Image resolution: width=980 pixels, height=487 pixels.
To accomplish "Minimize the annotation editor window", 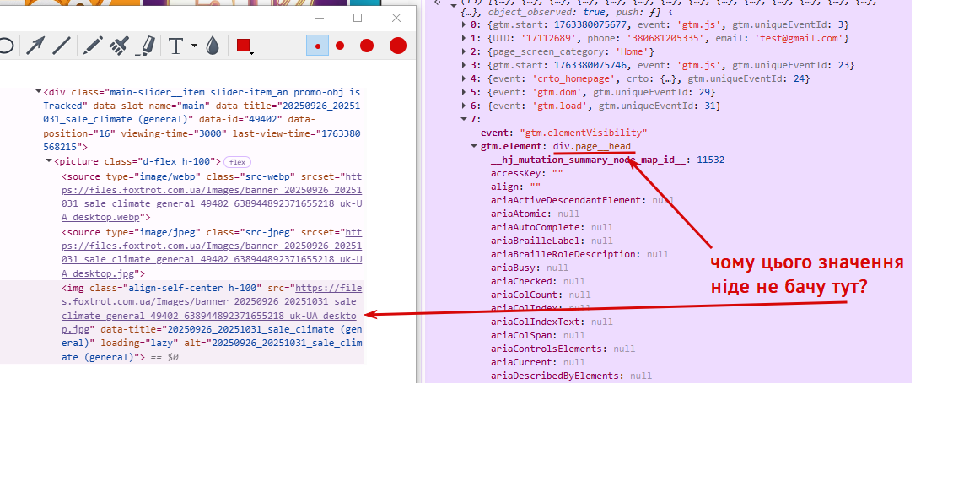I will [320, 18].
